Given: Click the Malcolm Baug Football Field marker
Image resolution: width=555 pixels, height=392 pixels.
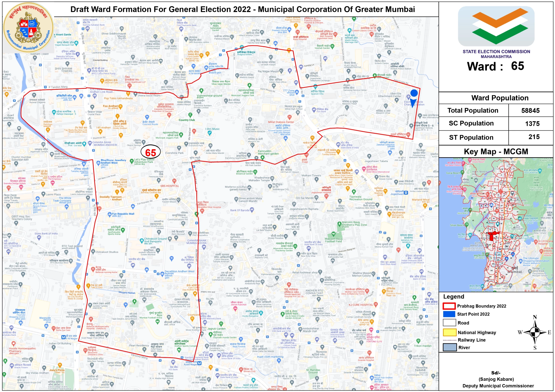Looking at the screenshot, I should click(x=333, y=234).
